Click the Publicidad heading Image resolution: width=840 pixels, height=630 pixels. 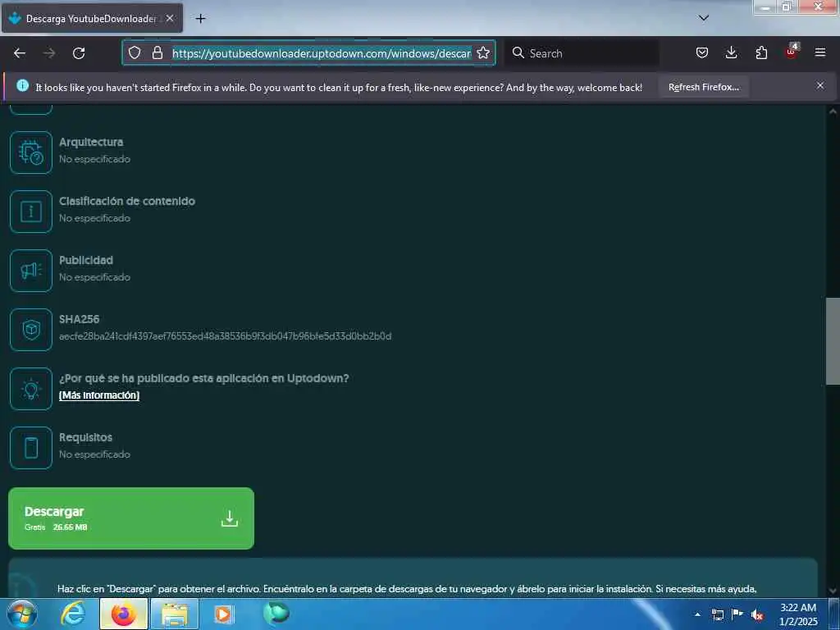pyautogui.click(x=85, y=260)
